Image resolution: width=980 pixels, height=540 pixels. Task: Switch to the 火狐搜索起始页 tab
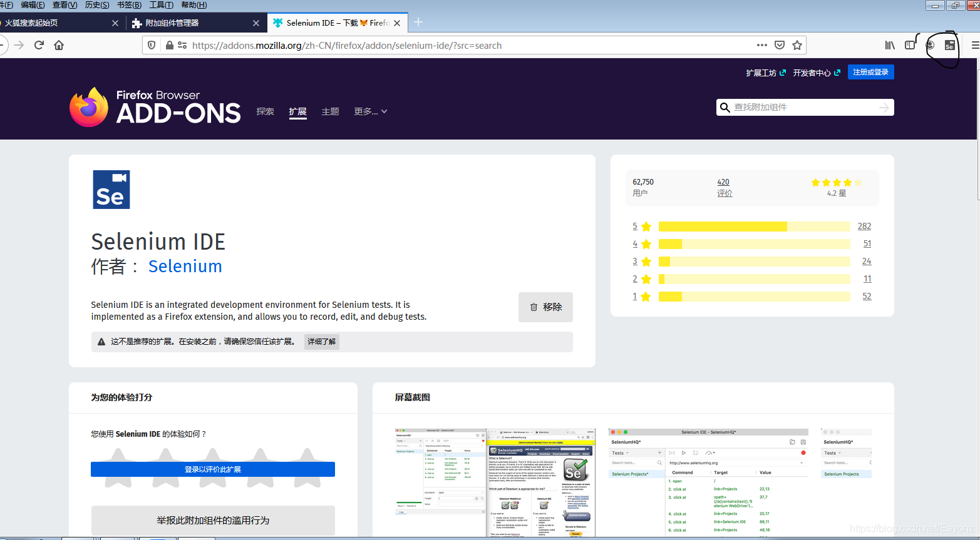pyautogui.click(x=61, y=23)
